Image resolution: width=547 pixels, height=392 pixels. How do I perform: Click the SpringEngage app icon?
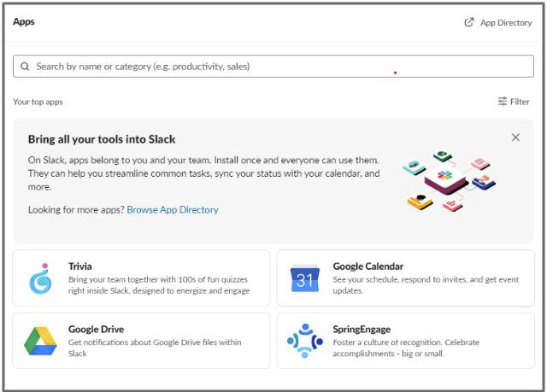tap(304, 341)
